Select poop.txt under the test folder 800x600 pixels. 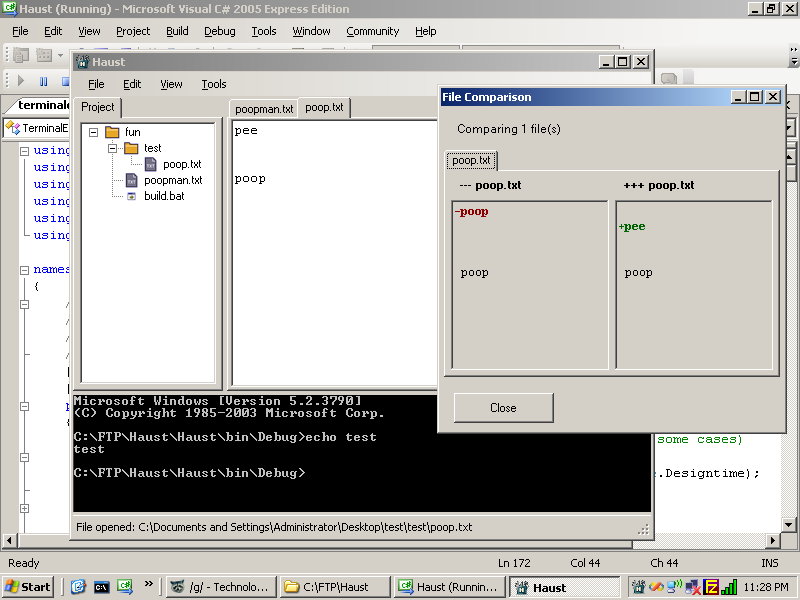182,164
